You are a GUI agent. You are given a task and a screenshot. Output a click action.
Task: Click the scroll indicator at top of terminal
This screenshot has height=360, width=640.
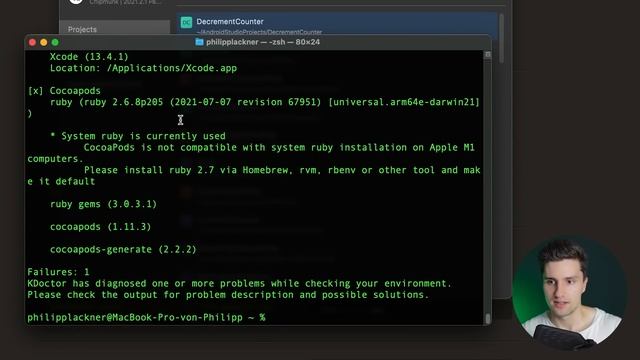[487, 55]
